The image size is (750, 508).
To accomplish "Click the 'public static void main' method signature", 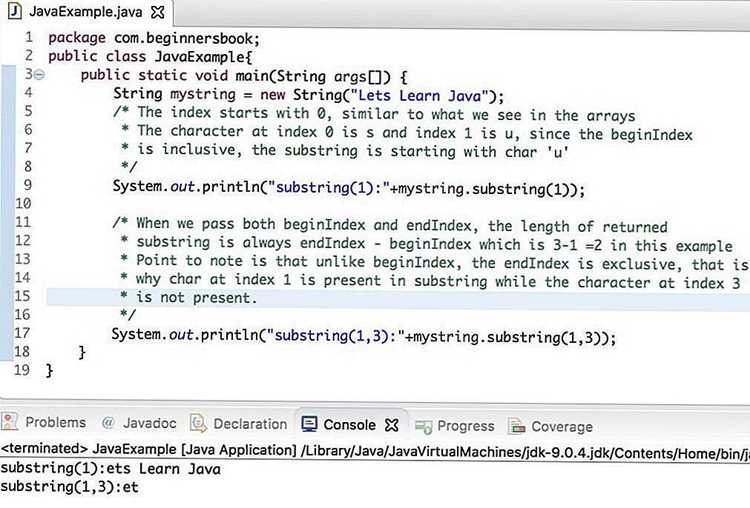I will (x=244, y=76).
